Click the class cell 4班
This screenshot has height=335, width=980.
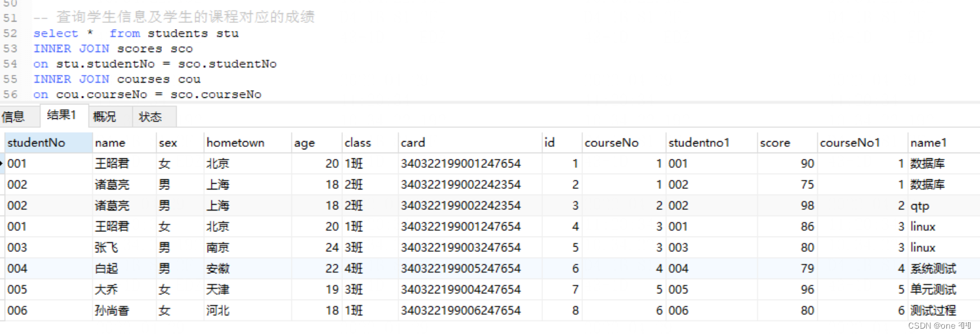click(x=354, y=268)
